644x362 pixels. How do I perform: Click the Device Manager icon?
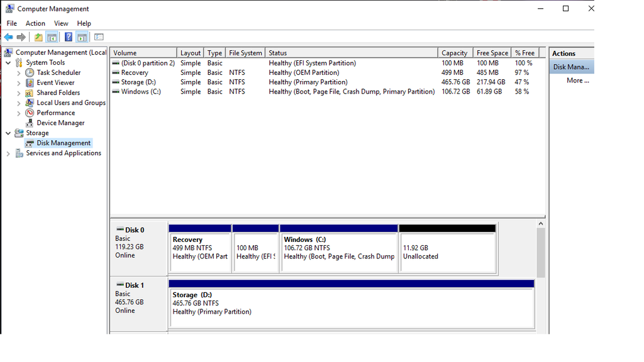pos(30,123)
